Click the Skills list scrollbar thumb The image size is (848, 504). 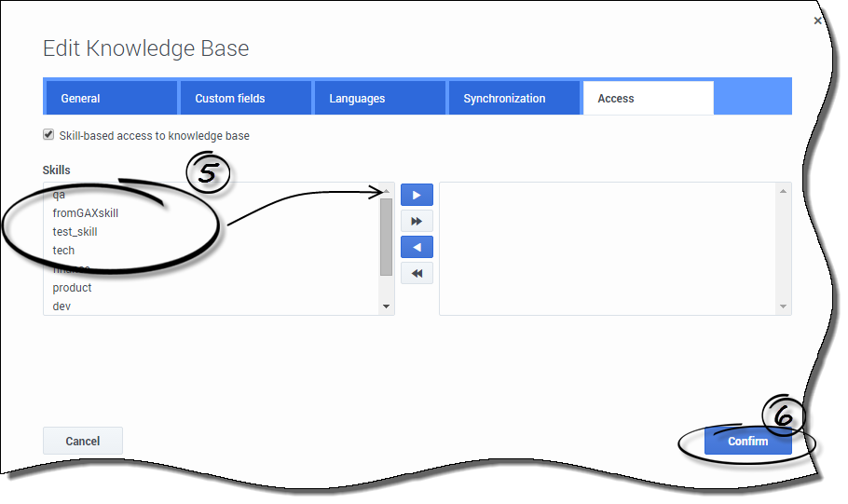click(386, 237)
